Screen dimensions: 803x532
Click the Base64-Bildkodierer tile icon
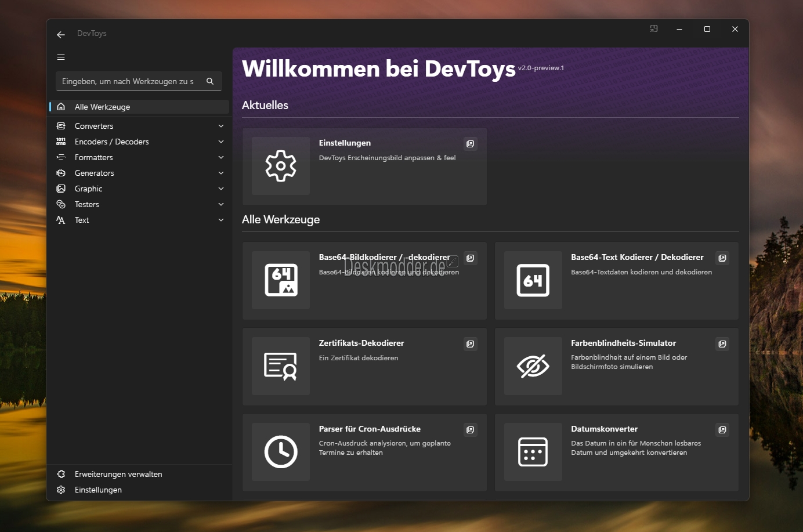tap(281, 280)
